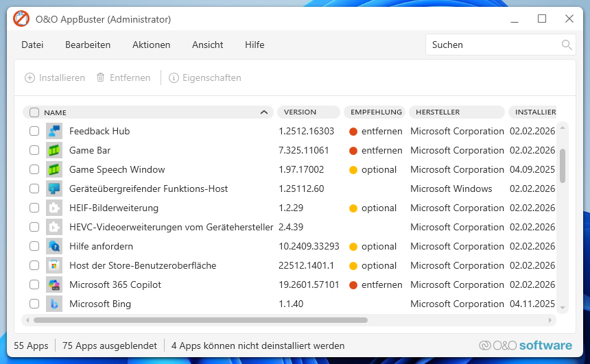This screenshot has height=364, width=590.
Task: Click the scroll-down arrow of the list
Action: click(x=563, y=308)
